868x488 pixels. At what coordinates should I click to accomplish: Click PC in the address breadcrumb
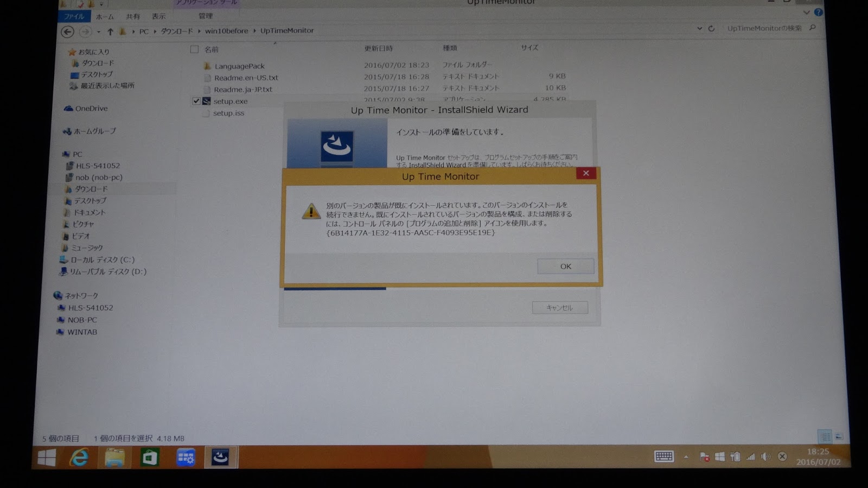click(144, 31)
